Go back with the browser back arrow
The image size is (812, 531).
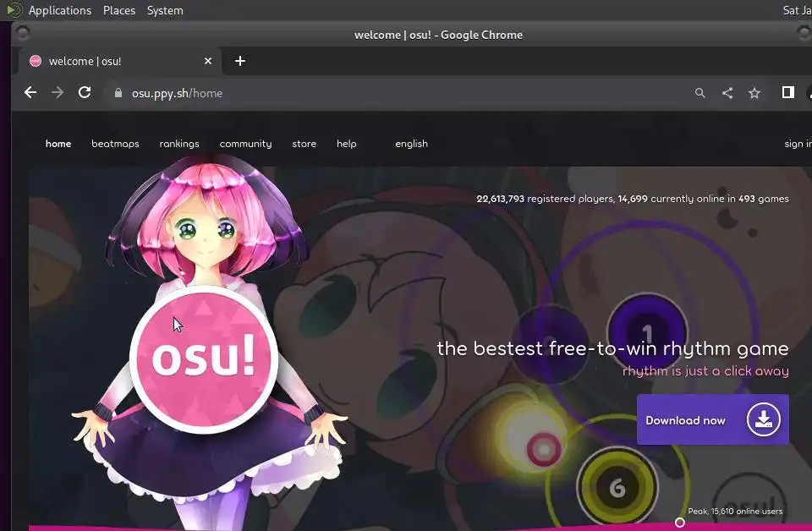click(x=30, y=93)
